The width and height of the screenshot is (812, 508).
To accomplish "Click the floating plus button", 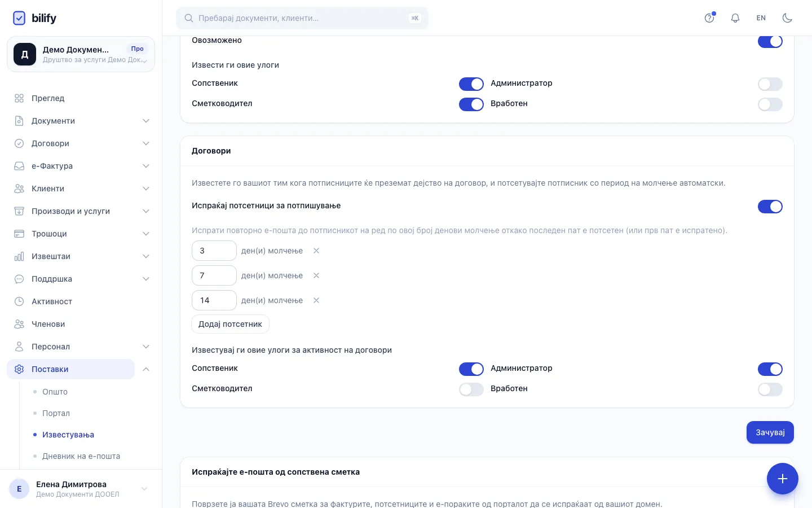I will pyautogui.click(x=782, y=479).
